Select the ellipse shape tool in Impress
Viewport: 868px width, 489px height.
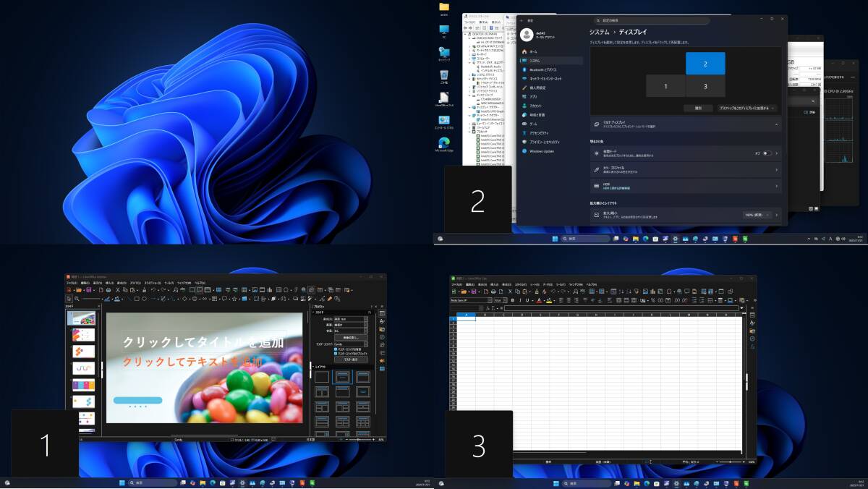pos(144,298)
